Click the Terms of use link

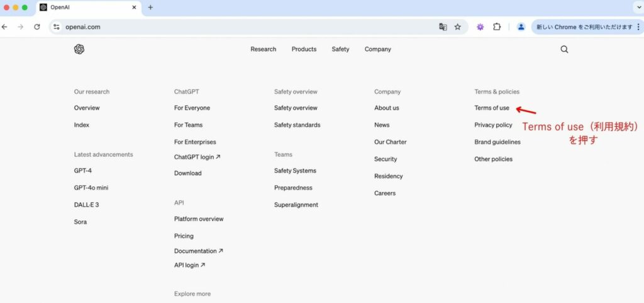[492, 108]
